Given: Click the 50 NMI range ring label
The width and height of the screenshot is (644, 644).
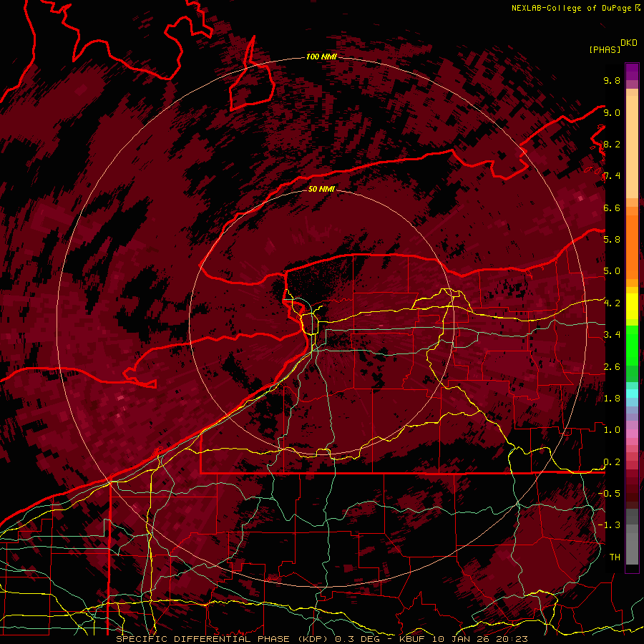Looking at the screenshot, I should click(321, 189).
